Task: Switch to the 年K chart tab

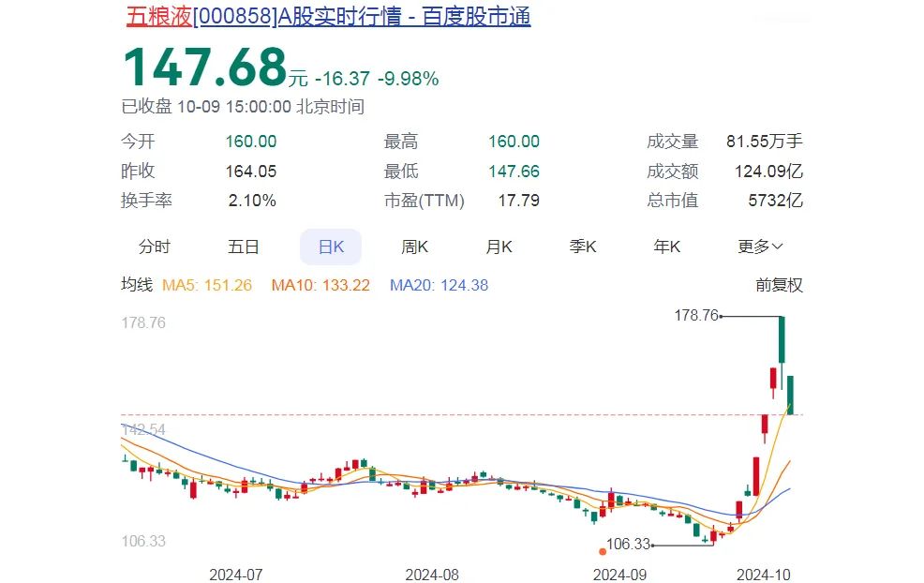Action: coord(666,247)
